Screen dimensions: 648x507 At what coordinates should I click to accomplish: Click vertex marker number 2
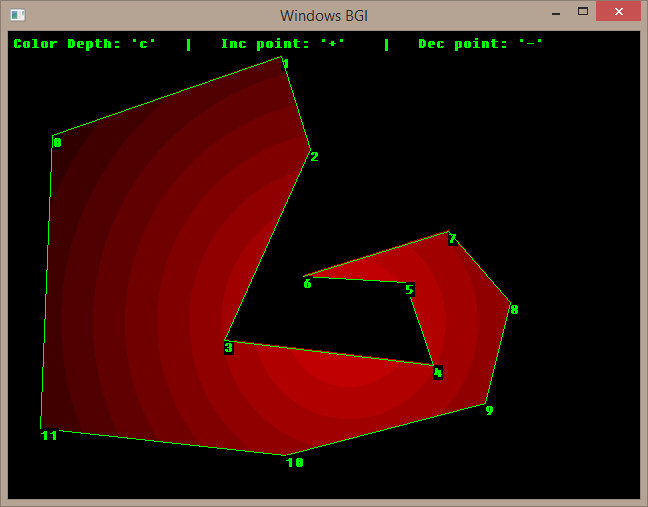313,156
